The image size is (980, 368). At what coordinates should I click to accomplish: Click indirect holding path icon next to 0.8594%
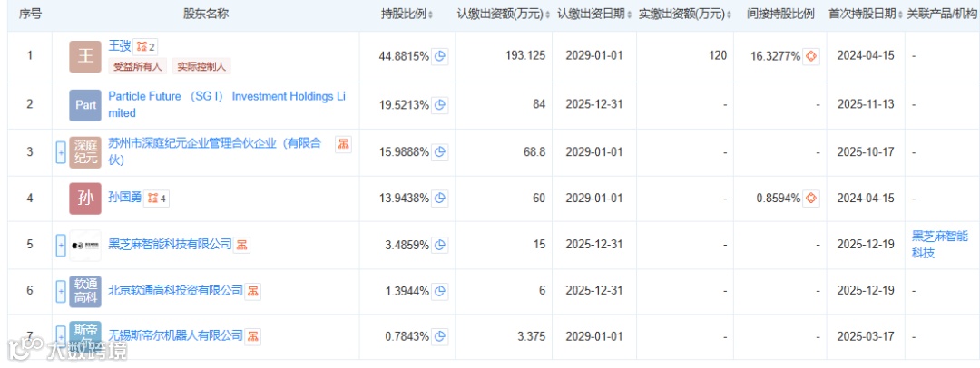[x=810, y=199]
